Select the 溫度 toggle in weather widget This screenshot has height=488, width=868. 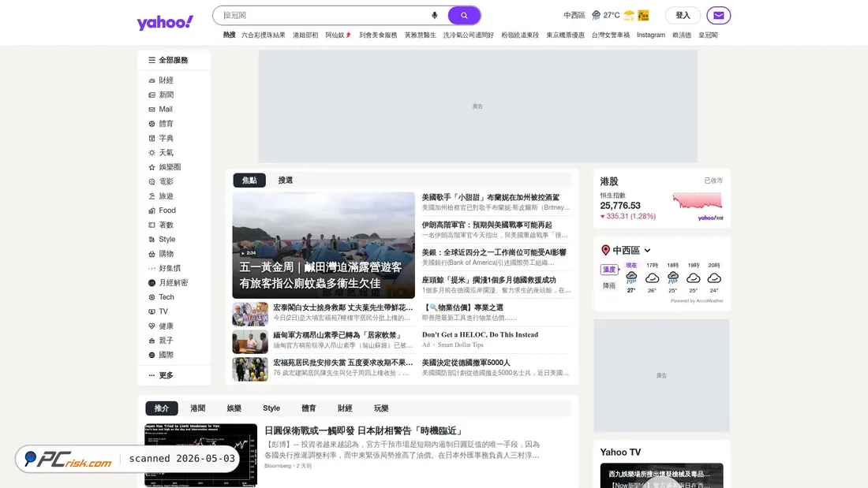[609, 270]
